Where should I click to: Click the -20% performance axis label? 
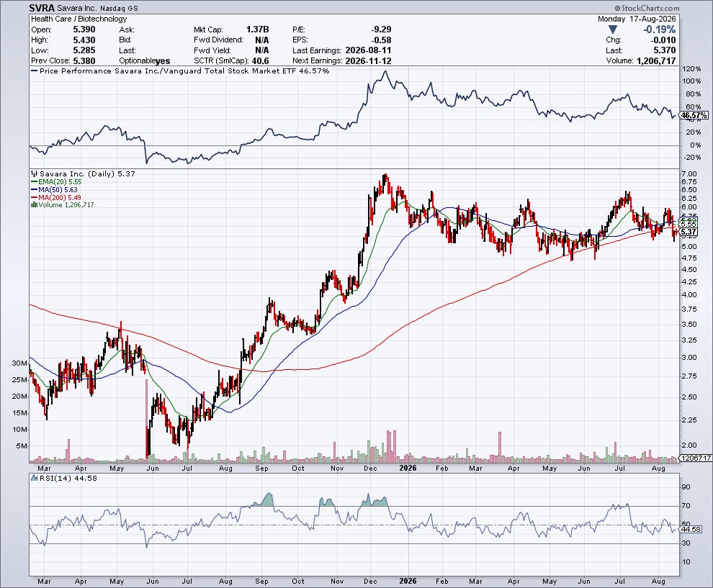pos(692,157)
